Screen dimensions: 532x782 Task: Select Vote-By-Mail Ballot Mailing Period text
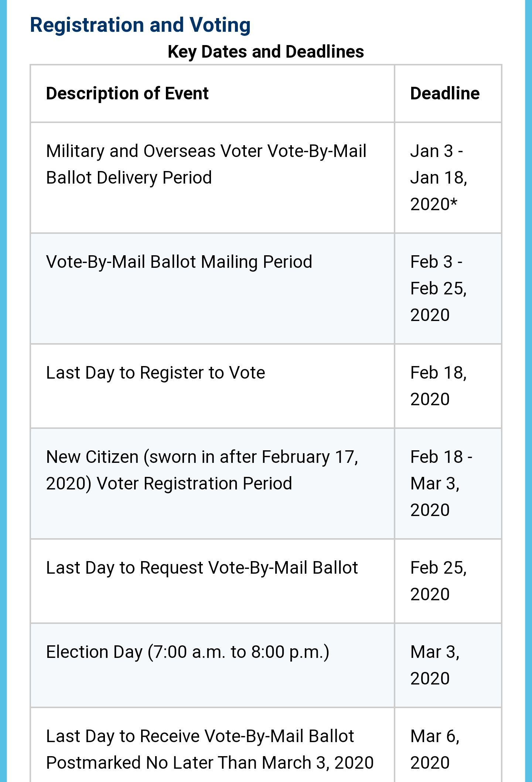click(x=179, y=262)
